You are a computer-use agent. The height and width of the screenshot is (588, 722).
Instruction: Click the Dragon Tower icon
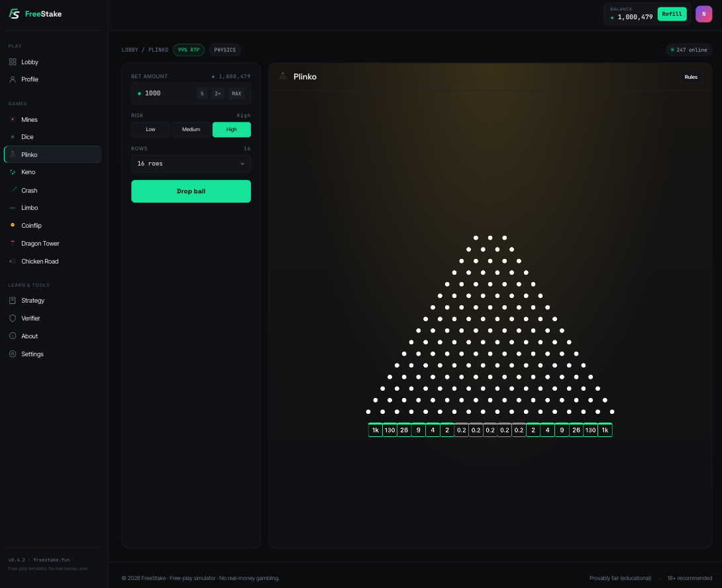click(x=13, y=243)
